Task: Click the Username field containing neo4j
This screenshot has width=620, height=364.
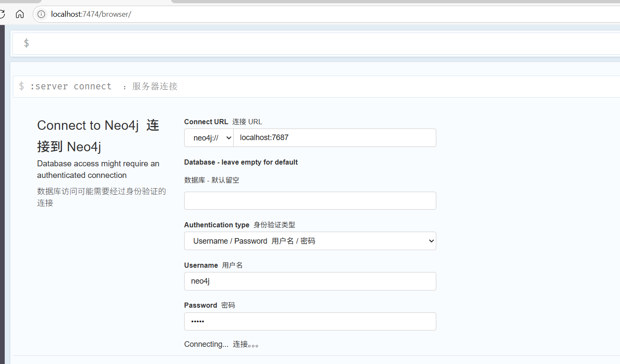Action: 310,281
